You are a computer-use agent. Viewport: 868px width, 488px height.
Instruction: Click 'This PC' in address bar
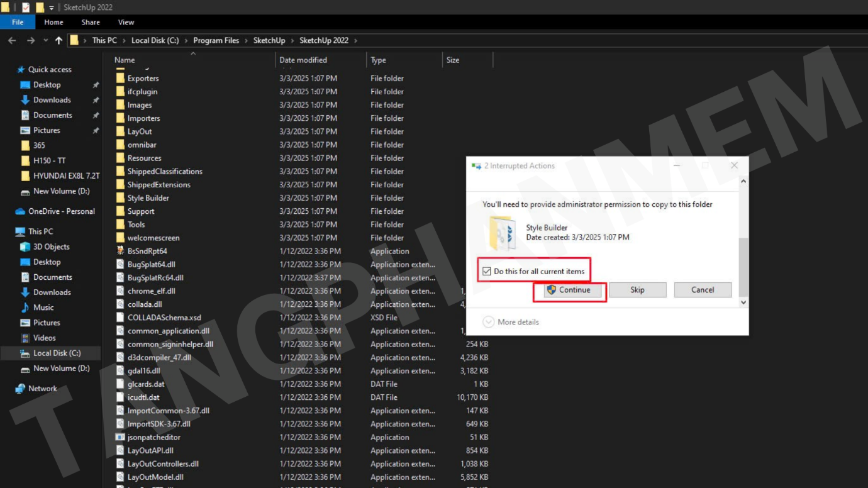[104, 40]
